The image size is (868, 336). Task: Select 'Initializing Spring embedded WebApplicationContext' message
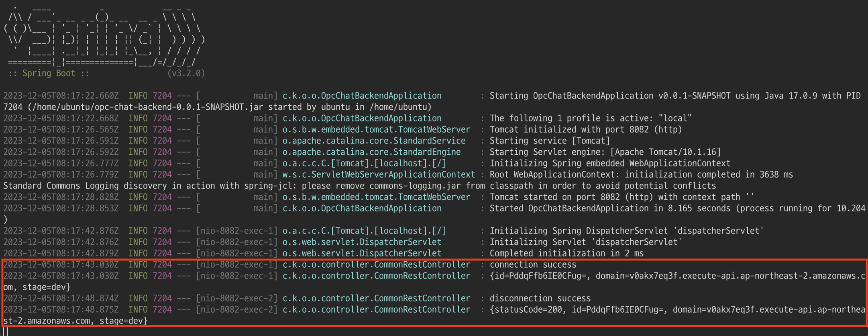(610, 163)
